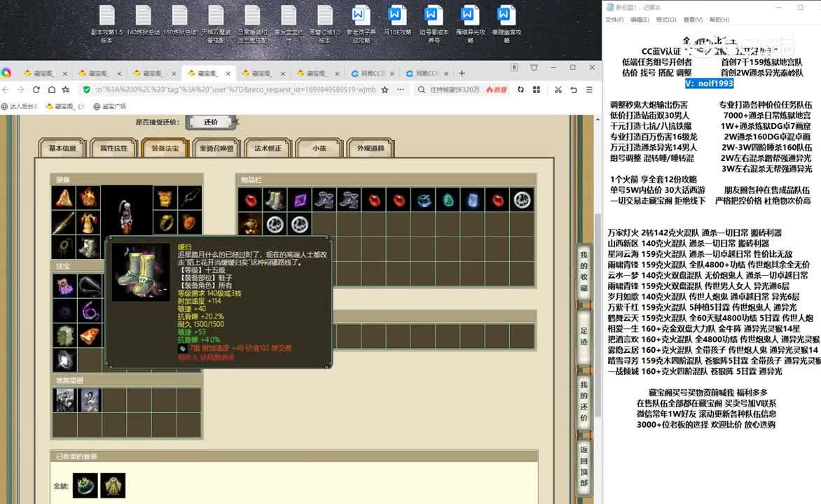Select the glowing blue scroll inventory item
821x504 pixels.
click(473, 200)
